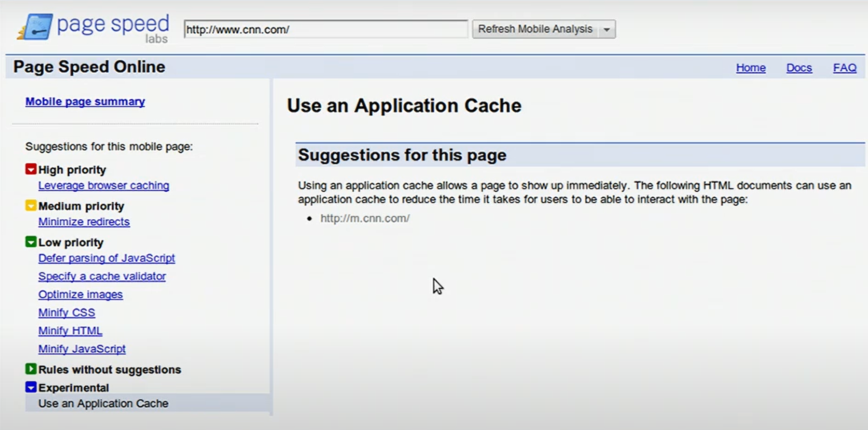
Task: Select Leverage browser caching suggestion
Action: click(104, 185)
